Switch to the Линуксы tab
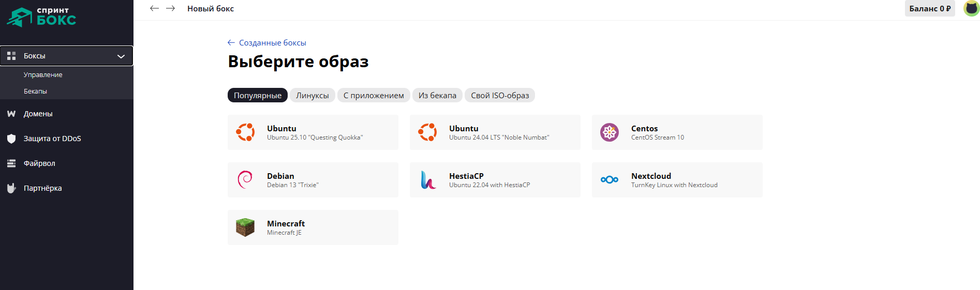 click(x=312, y=95)
